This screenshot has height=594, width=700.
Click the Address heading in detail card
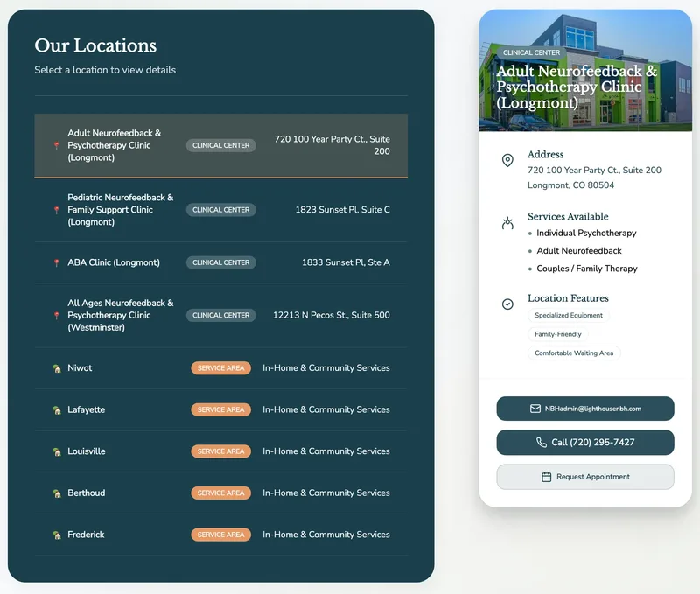click(x=545, y=155)
